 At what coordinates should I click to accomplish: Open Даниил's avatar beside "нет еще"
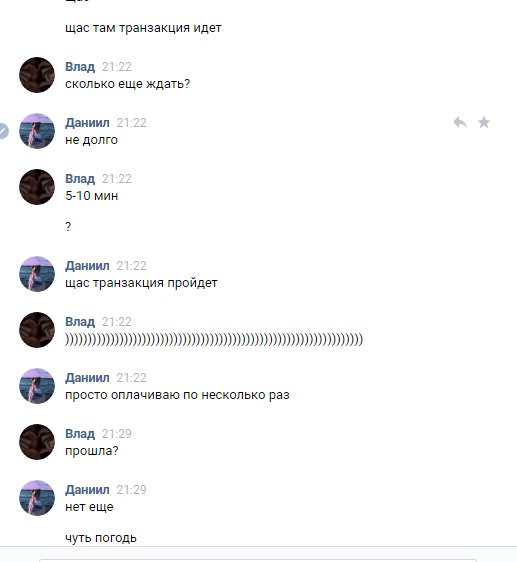coord(37,498)
